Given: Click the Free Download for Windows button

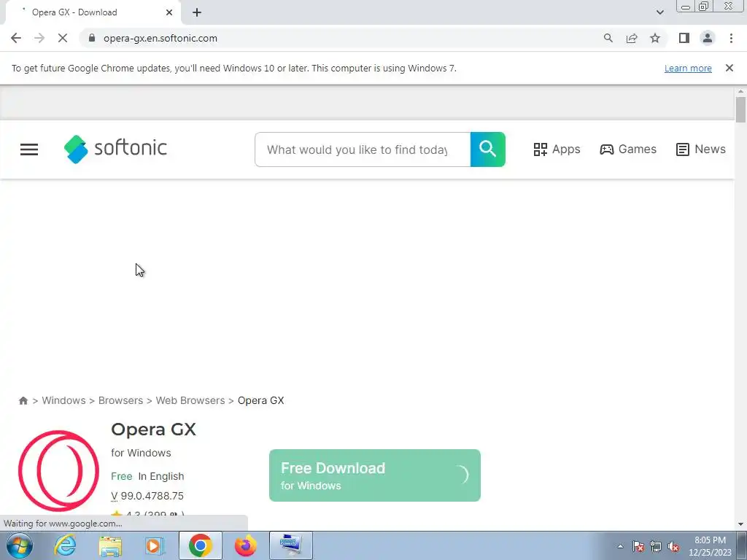Looking at the screenshot, I should (374, 475).
